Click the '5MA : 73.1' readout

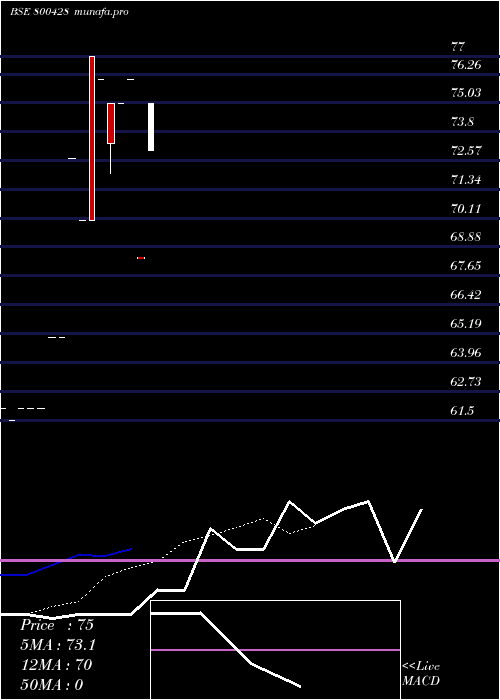click(x=58, y=645)
